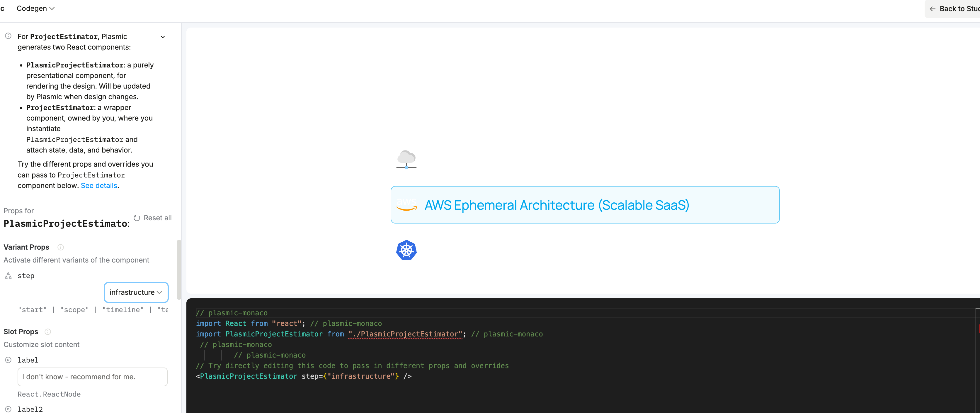
Task: Click the Reset all button
Action: (153, 218)
